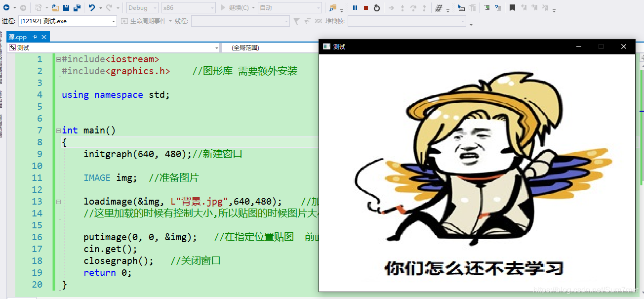Toggle the pin on the 源.cpp tab

click(x=35, y=37)
